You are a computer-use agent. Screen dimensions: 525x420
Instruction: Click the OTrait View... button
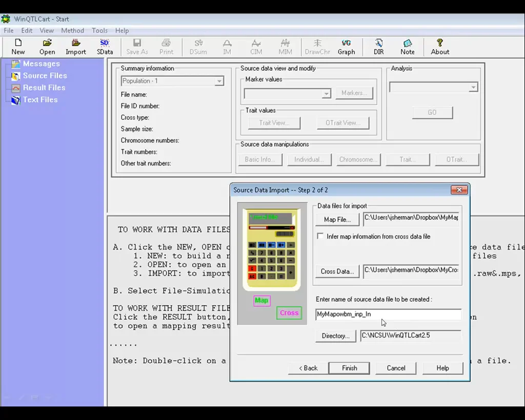click(x=343, y=123)
